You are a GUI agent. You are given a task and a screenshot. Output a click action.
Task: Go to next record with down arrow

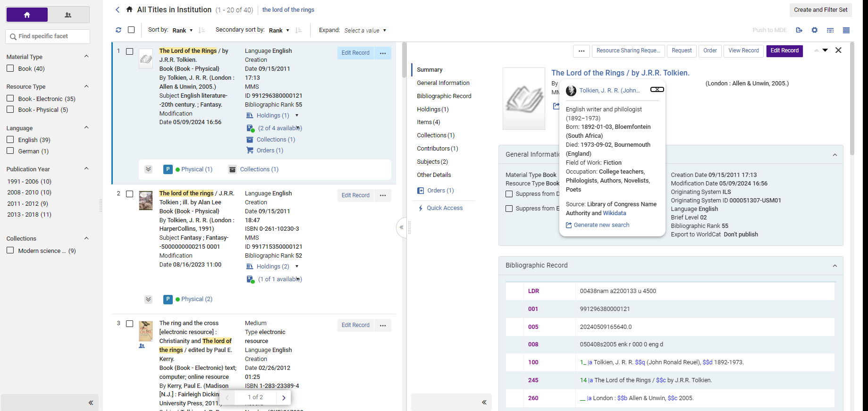click(825, 50)
